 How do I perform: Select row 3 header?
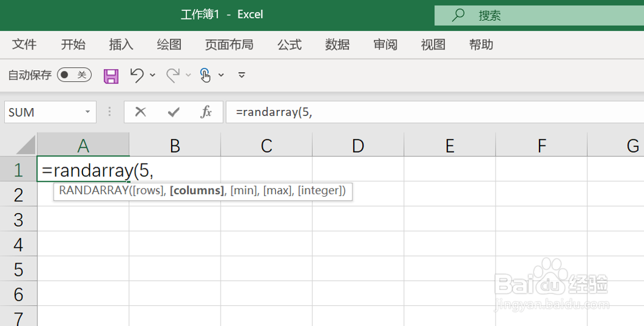pyautogui.click(x=18, y=219)
